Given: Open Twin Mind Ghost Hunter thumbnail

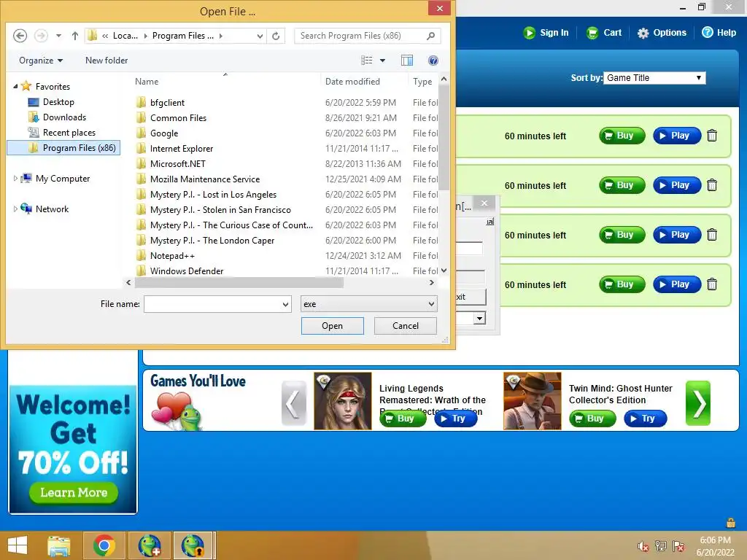Looking at the screenshot, I should 532,401.
